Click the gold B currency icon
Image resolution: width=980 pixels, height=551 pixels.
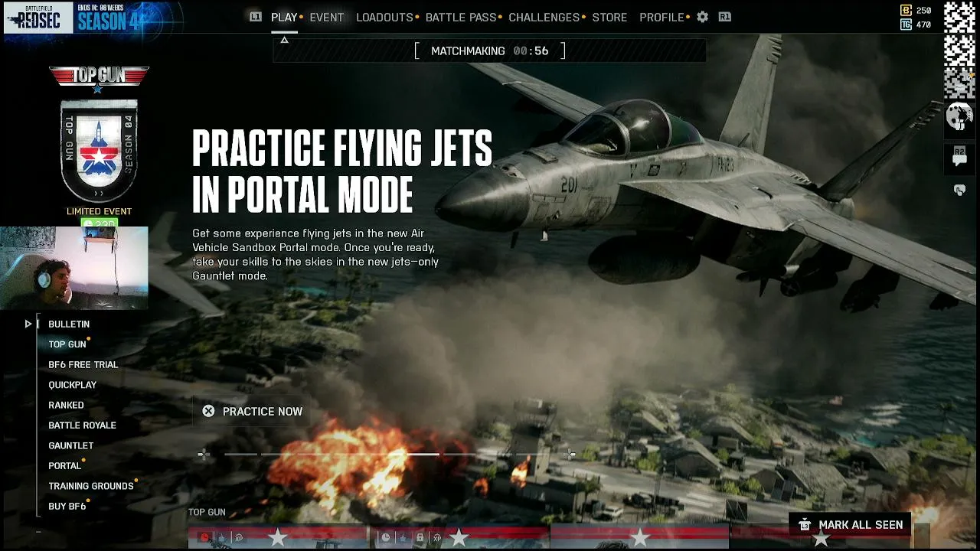[x=906, y=11]
